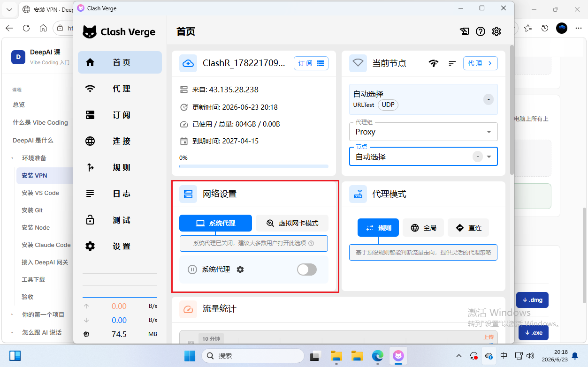
Task: Click the pause icon beside 系统代理
Action: coord(192,270)
